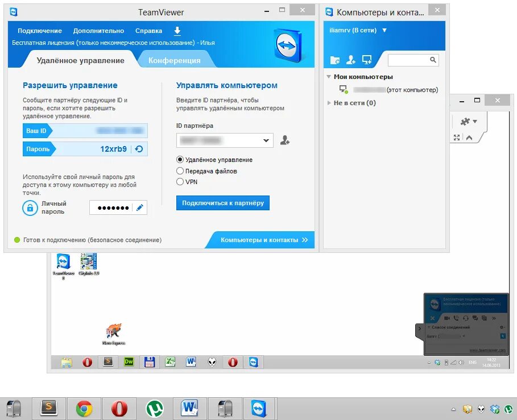Click the X icon in remote TeamViewer panel
This screenshot has width=517, height=420.
click(x=433, y=318)
